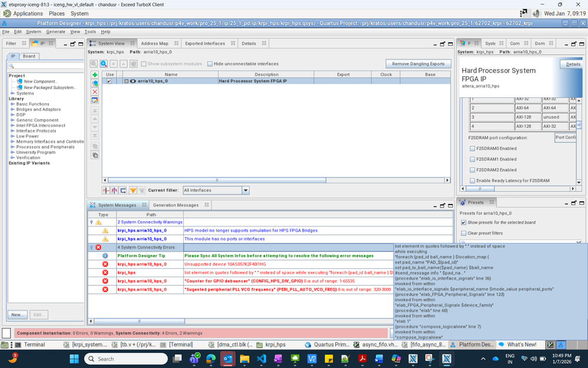Click the duplicate icon at bottom of side toolbar
This screenshot has width=588, height=368.
pos(95,155)
